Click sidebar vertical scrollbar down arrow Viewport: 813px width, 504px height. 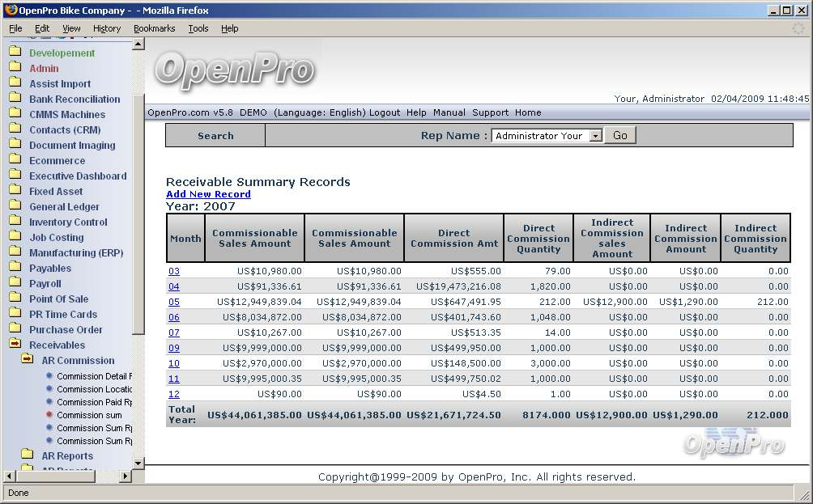pos(138,464)
